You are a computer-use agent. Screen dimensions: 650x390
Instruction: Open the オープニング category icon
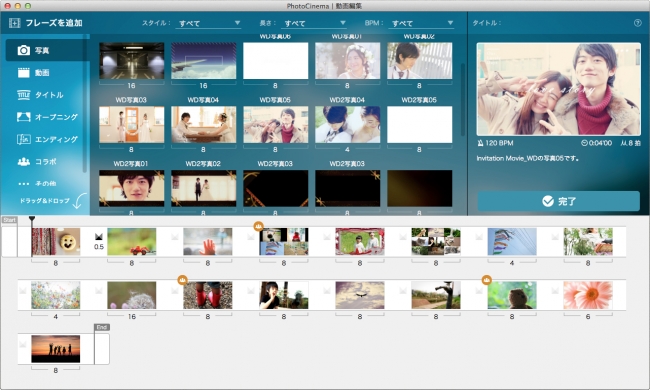point(24,117)
